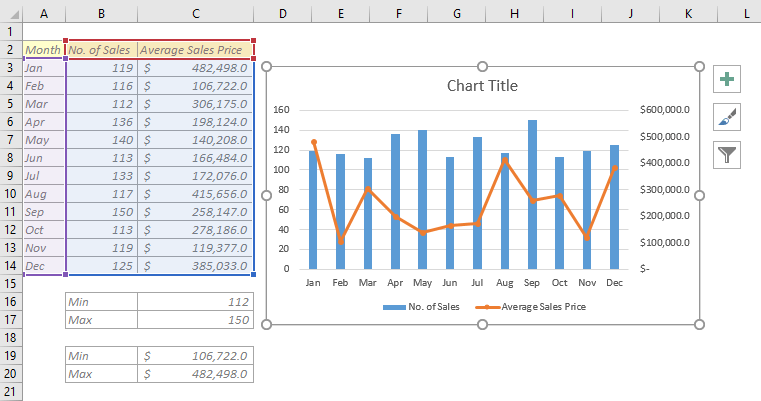Click the Chart Title text

click(x=482, y=86)
